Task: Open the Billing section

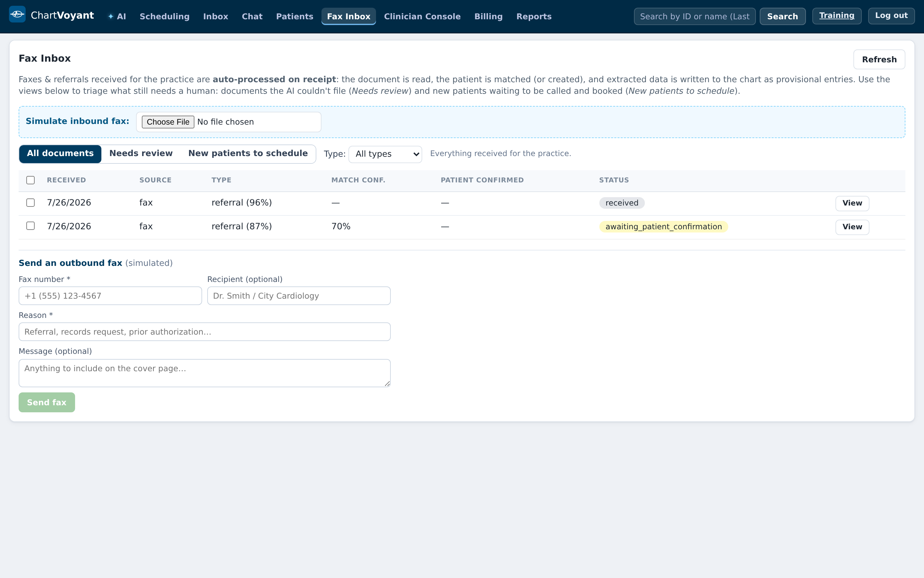Action: (x=488, y=16)
